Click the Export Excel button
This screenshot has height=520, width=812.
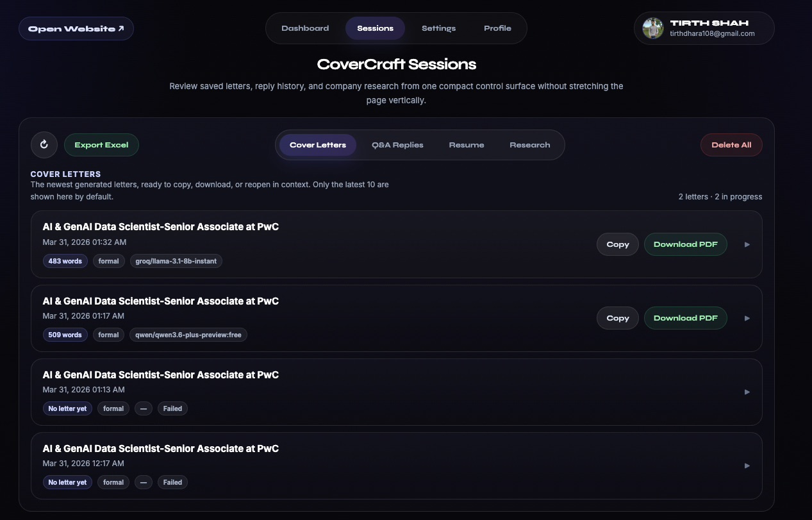pyautogui.click(x=101, y=145)
